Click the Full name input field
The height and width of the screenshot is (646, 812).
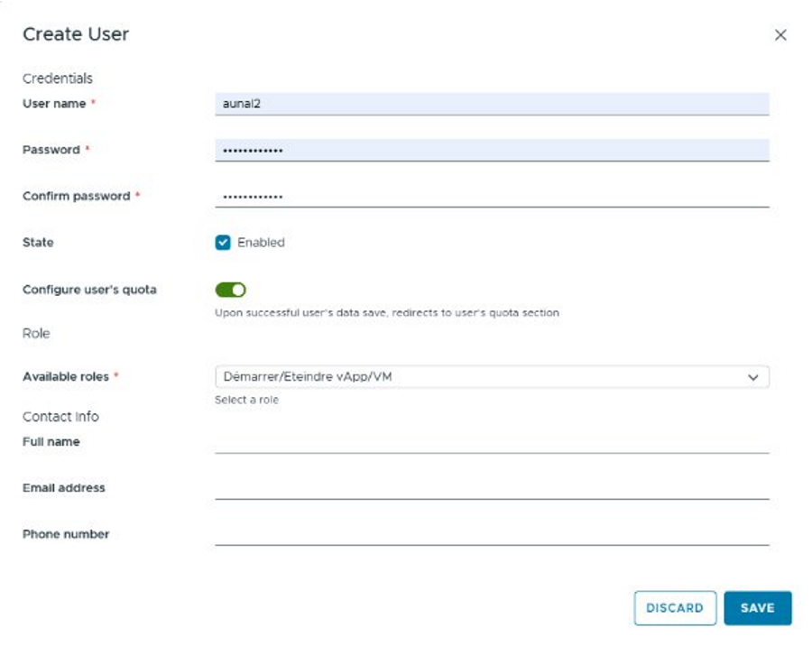point(491,441)
